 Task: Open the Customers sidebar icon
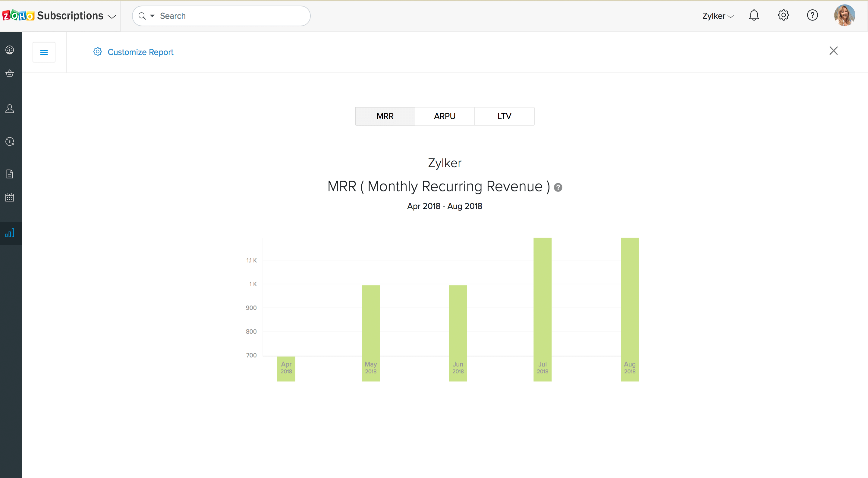(x=10, y=109)
